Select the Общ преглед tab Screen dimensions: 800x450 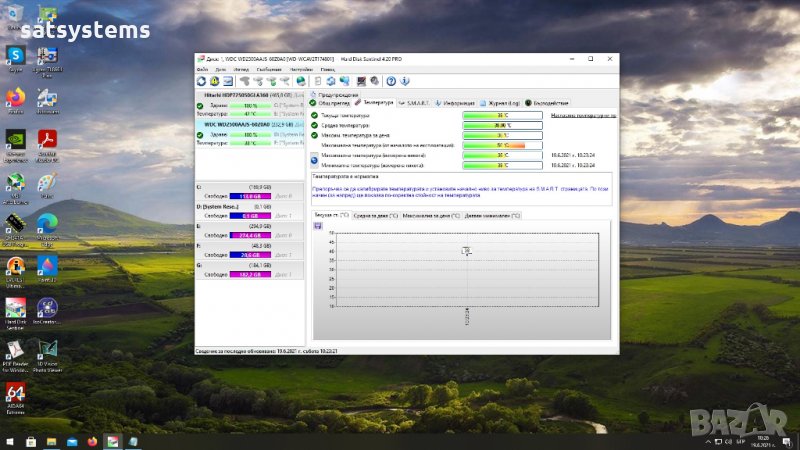331,103
